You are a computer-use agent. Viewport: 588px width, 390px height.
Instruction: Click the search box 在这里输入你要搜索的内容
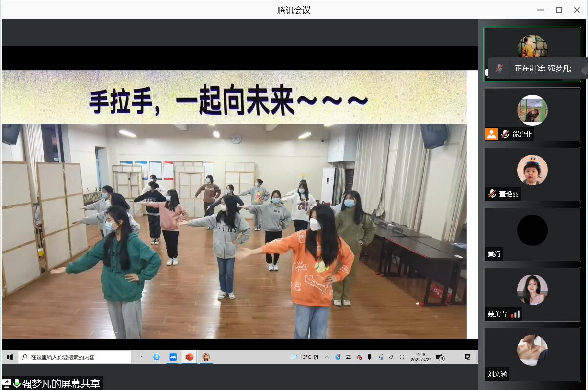75,357
